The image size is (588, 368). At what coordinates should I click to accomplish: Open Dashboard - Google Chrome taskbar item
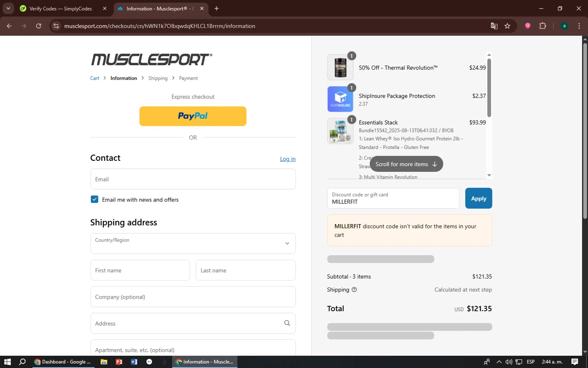(x=63, y=362)
